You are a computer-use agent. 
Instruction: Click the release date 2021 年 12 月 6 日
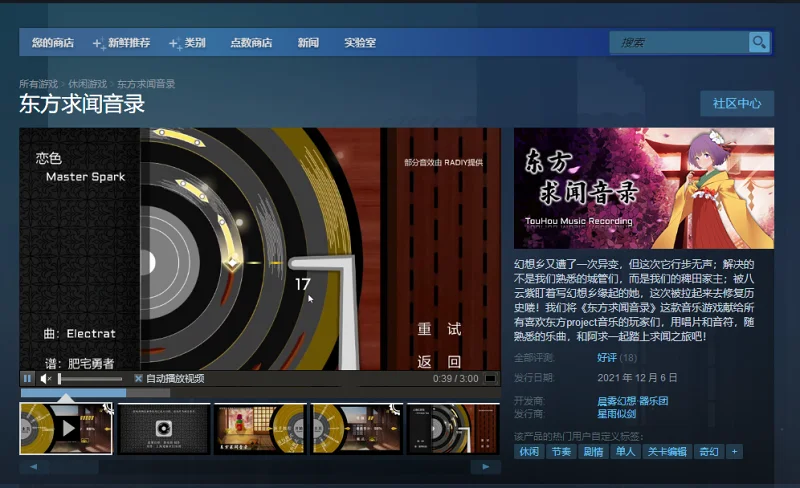pos(637,378)
